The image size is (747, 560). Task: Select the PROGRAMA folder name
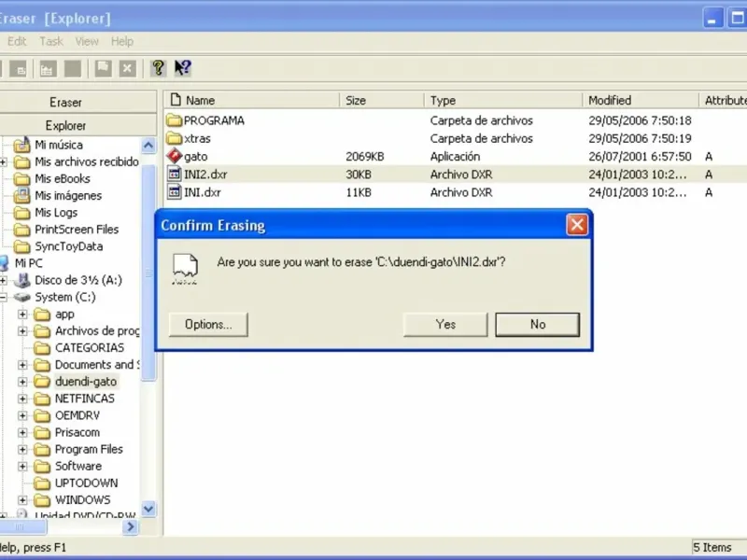[215, 120]
